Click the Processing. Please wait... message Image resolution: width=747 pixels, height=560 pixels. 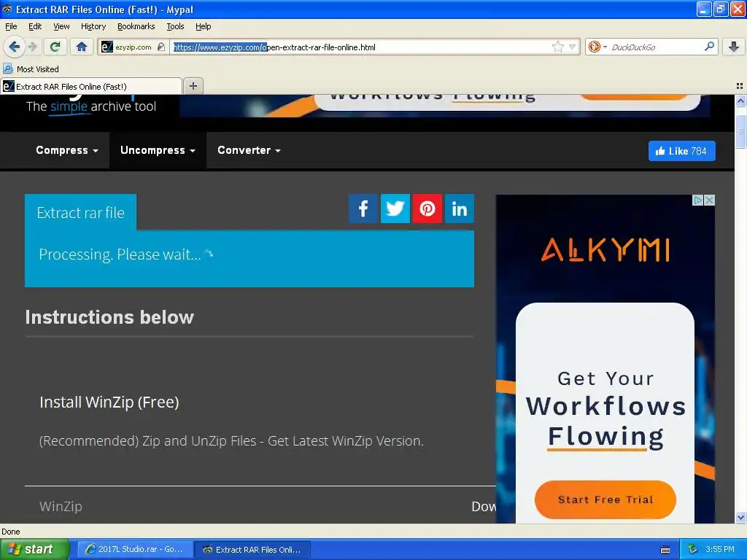[120, 254]
